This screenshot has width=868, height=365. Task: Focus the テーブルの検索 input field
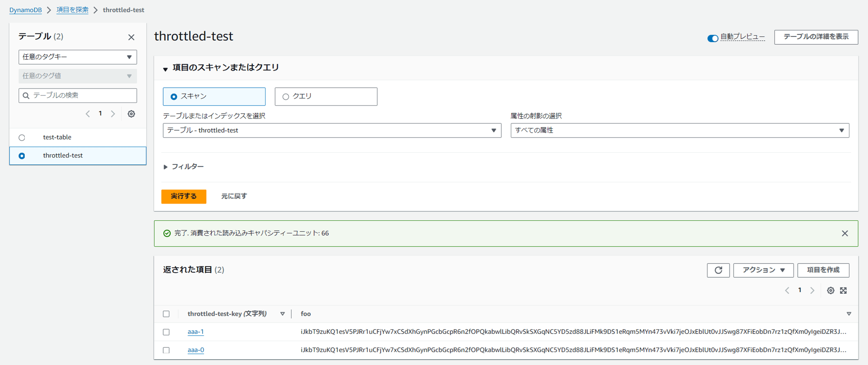(x=78, y=95)
